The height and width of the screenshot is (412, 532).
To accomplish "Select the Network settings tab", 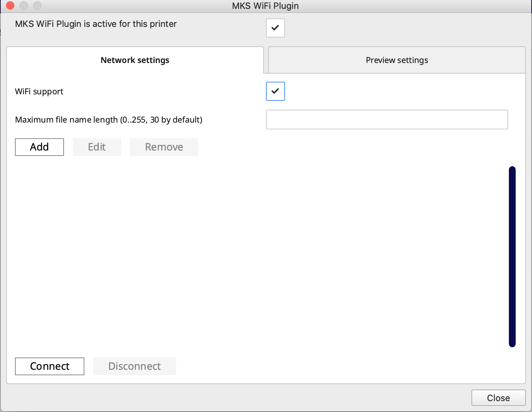I will (135, 60).
